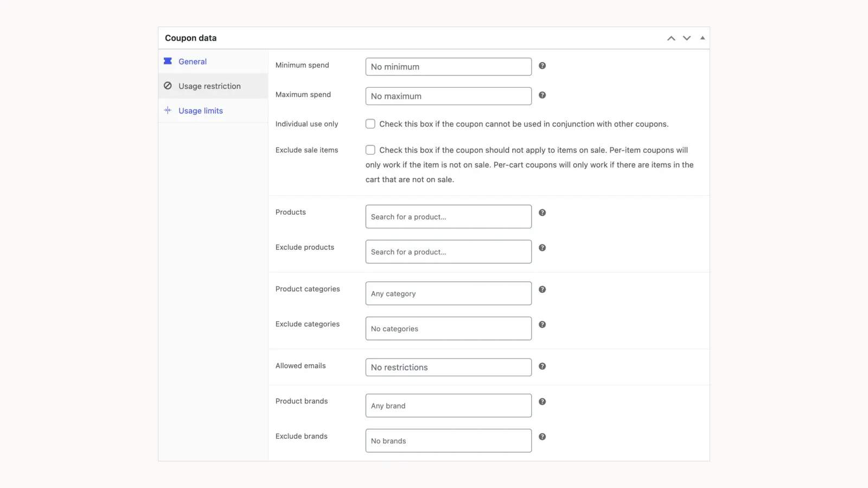Click the help icon for Product brands
868x488 pixels.
pos(542,402)
